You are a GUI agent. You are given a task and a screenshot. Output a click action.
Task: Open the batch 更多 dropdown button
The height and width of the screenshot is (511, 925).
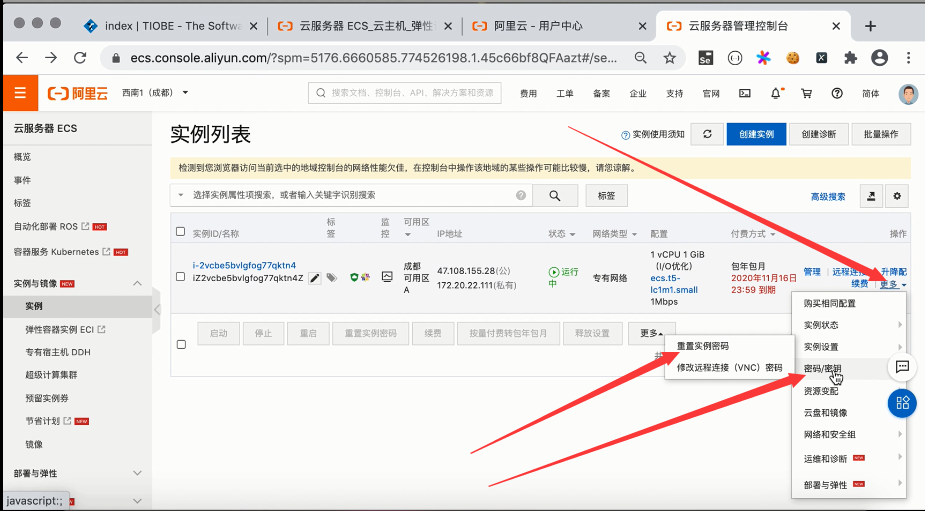pyautogui.click(x=651, y=333)
